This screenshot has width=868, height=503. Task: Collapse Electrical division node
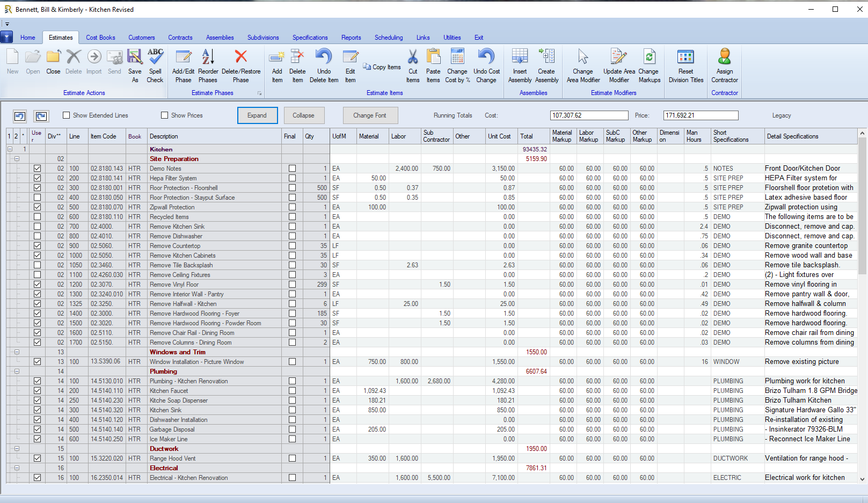(x=17, y=468)
